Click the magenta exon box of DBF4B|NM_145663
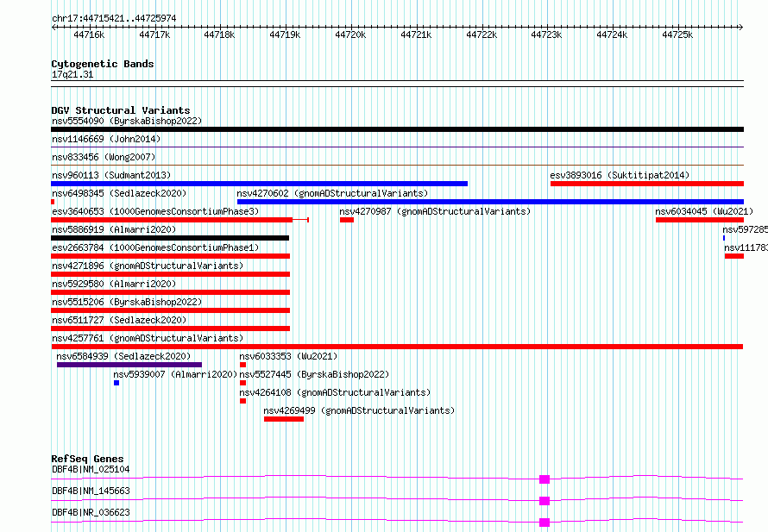The height and width of the screenshot is (532, 768). click(545, 501)
